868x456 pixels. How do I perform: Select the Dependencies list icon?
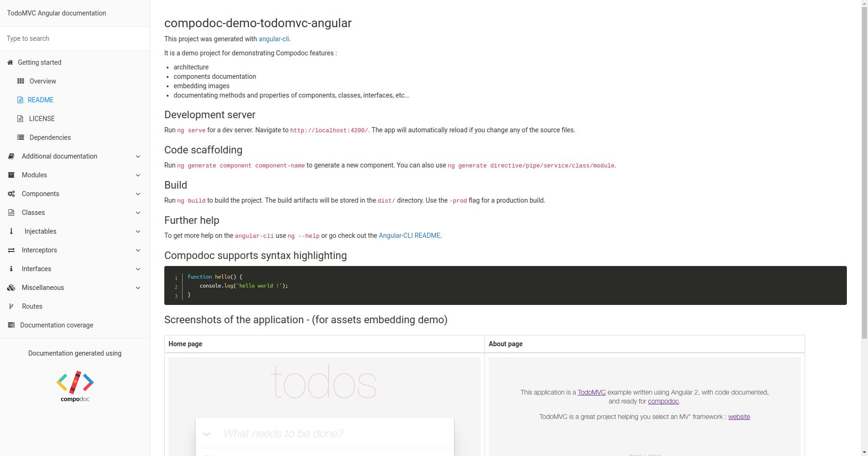click(20, 137)
